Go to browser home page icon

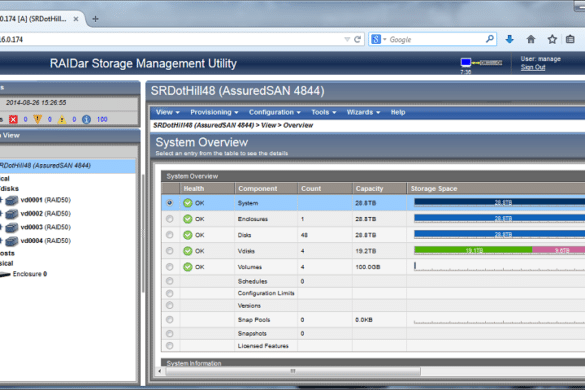tap(531, 39)
